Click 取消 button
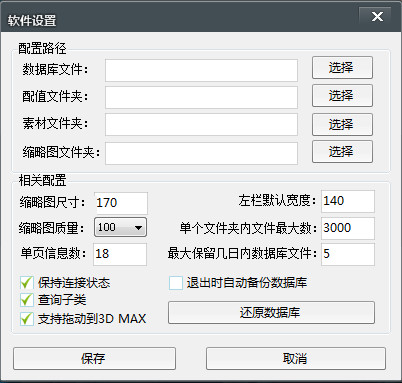Image resolution: width=402 pixels, height=383 pixels. click(x=296, y=358)
